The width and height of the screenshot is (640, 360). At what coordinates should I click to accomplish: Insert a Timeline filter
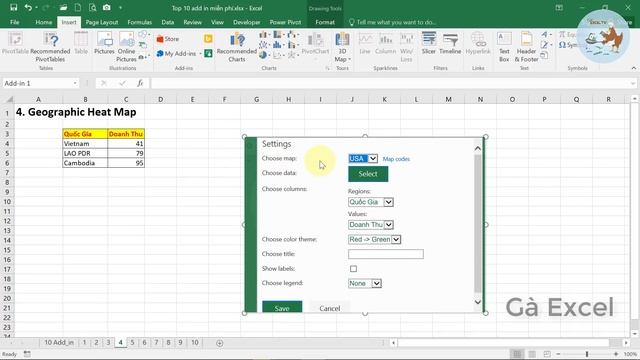click(450, 44)
